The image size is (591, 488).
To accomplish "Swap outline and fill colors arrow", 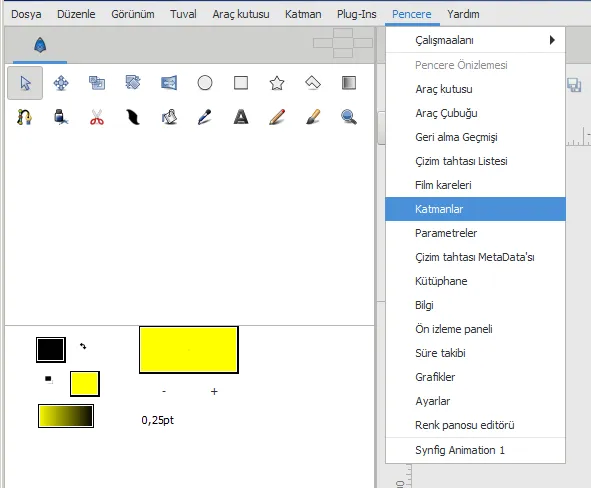I will pyautogui.click(x=83, y=346).
